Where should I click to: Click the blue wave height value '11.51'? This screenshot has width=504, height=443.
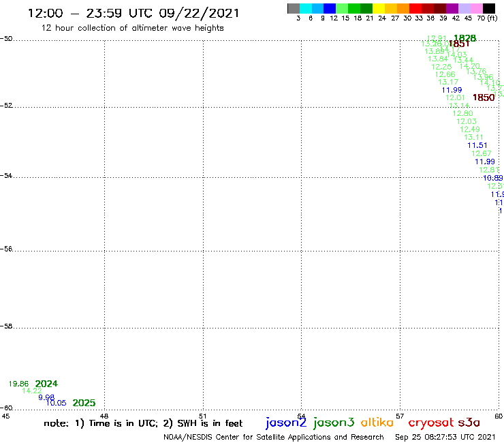pos(477,145)
